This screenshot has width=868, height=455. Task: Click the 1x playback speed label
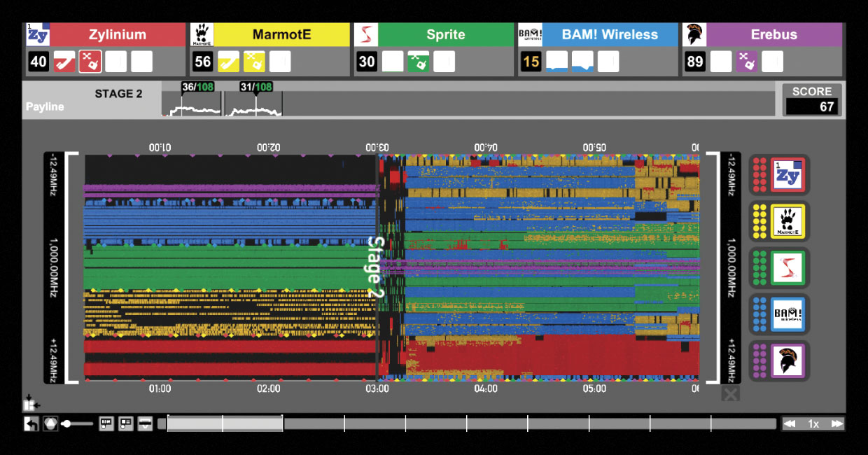(x=813, y=423)
